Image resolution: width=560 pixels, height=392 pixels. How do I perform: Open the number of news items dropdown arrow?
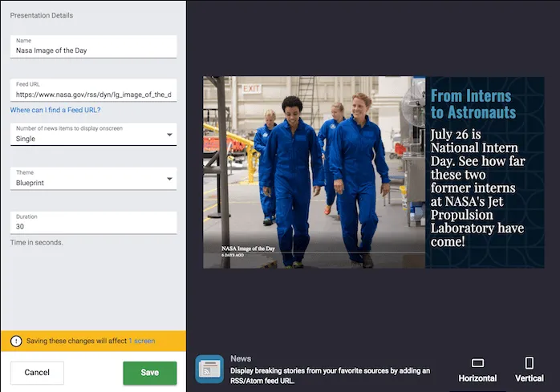[169, 135]
